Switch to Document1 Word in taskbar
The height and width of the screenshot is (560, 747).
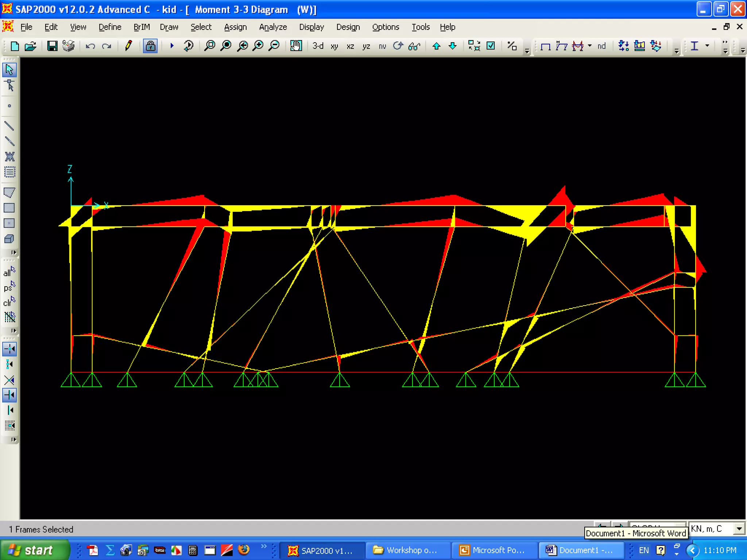[x=583, y=550]
